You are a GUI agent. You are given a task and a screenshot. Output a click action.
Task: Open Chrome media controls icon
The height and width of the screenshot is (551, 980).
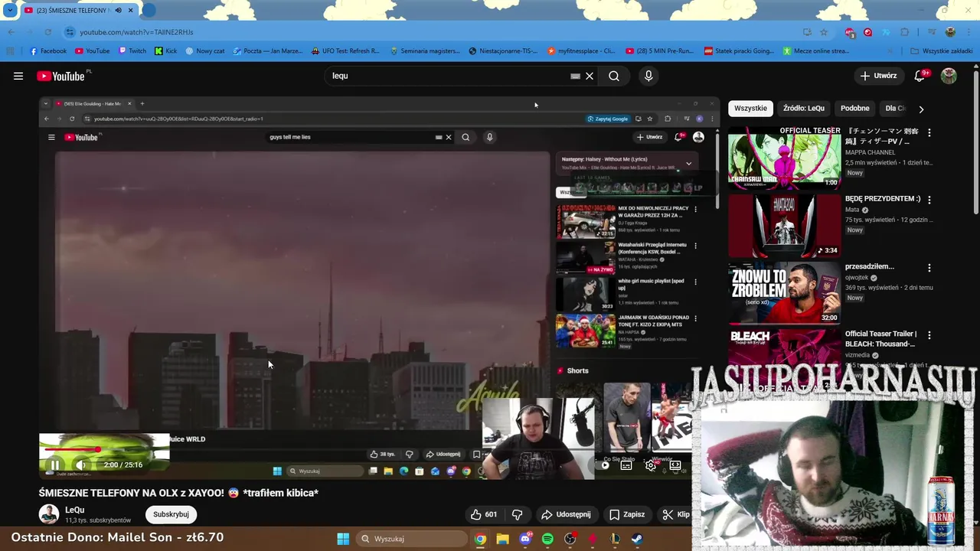(x=932, y=32)
